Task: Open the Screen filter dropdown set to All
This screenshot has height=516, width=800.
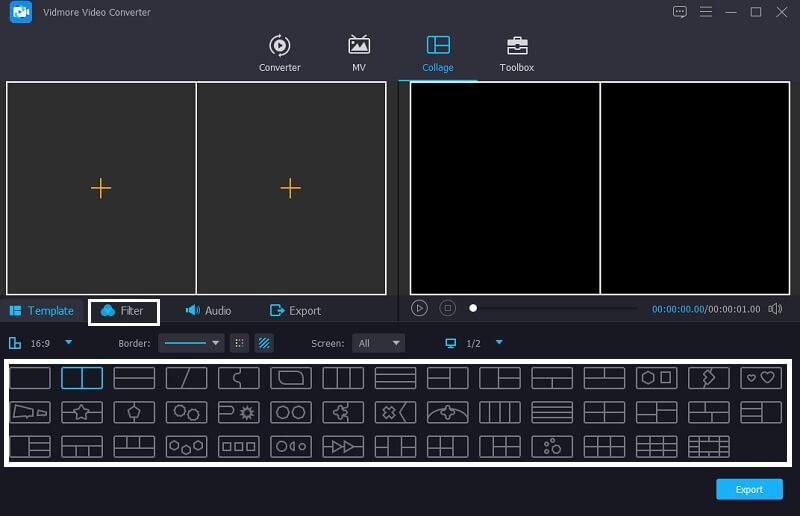Action: pyautogui.click(x=378, y=343)
